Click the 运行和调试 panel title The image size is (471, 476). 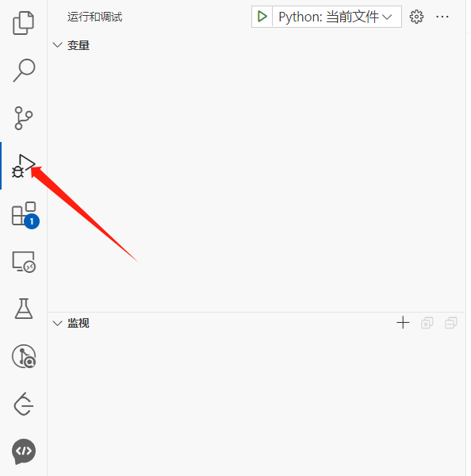(x=94, y=17)
